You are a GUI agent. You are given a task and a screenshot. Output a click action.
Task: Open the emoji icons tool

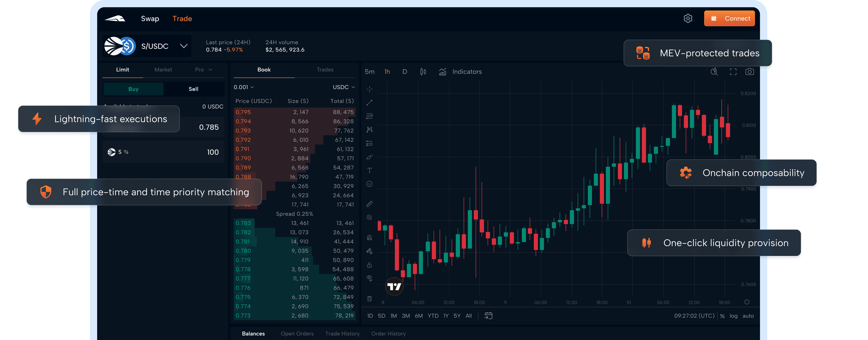point(369,184)
